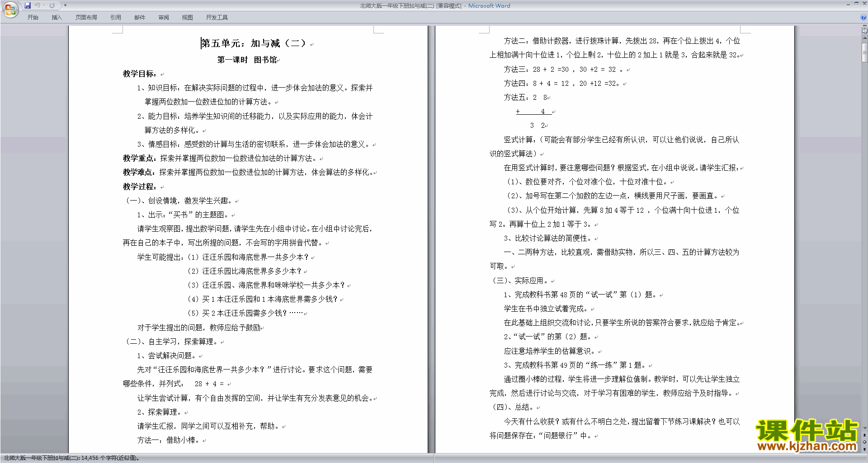Click the line 方法一：借助小棒。
Screen dimensions: 868x463
point(168,440)
